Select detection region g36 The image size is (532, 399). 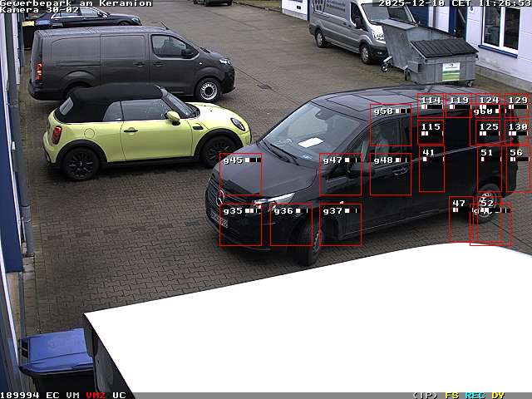(x=290, y=224)
